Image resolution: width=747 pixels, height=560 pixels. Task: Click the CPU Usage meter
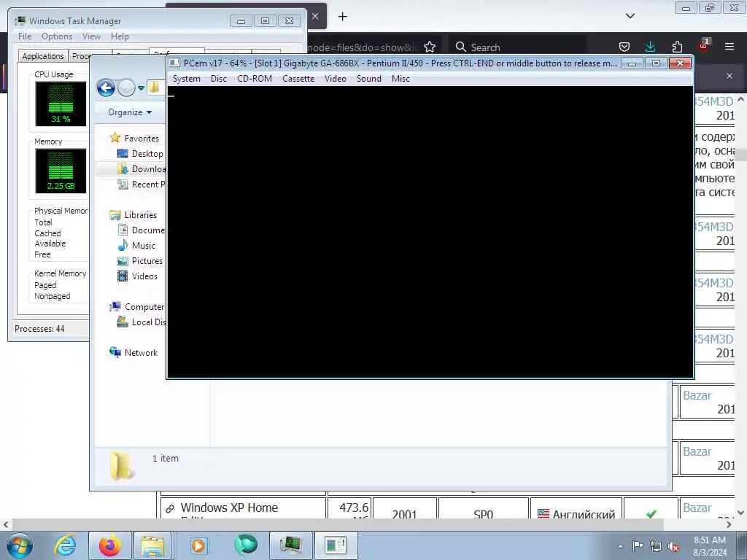pyautogui.click(x=61, y=104)
